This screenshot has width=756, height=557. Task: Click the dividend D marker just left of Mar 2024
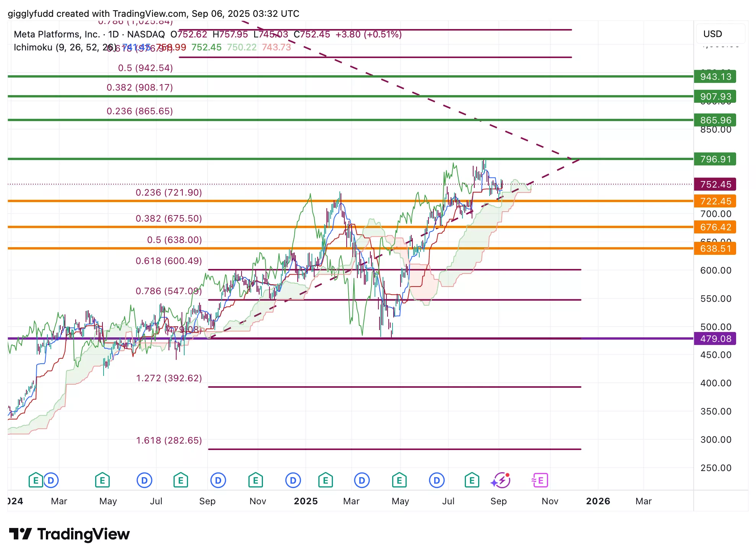51,480
